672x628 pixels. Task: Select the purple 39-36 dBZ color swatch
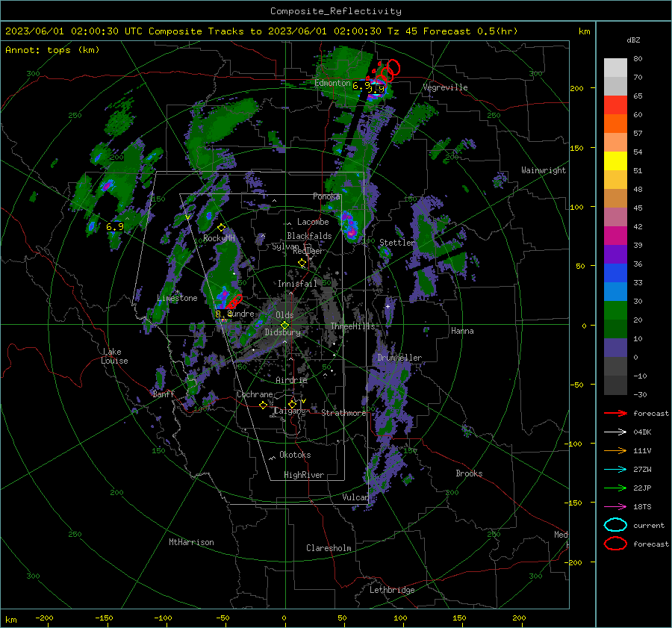(x=615, y=254)
